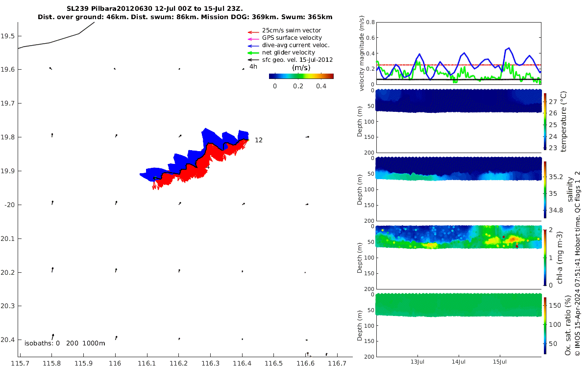Click the '(m/s)' label above the colorbar
Screen dimensions: 588x368
pos(300,68)
